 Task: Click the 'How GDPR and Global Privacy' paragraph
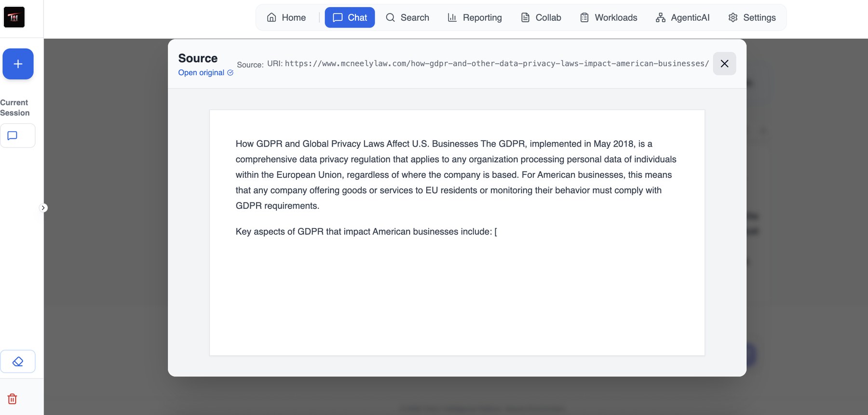(456, 175)
